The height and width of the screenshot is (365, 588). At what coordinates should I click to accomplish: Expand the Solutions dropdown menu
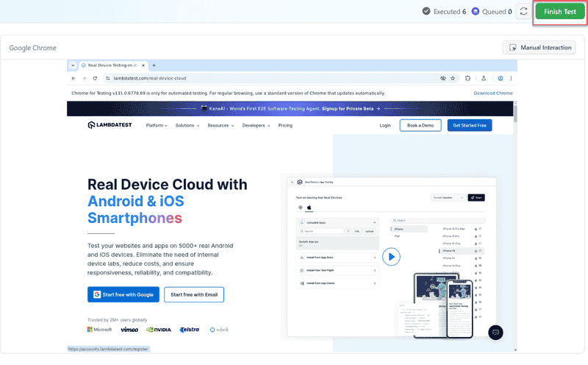(187, 126)
